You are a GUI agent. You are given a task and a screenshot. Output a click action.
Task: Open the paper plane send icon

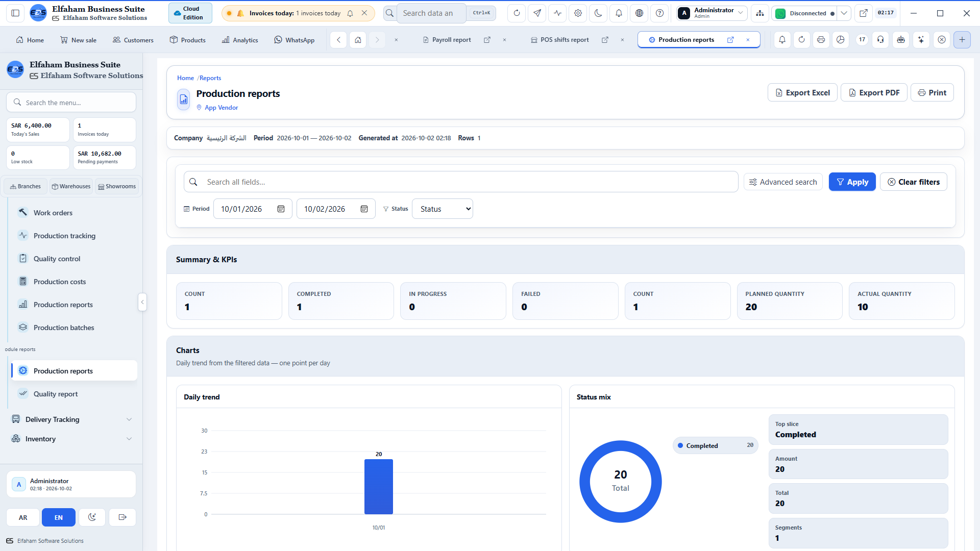(x=537, y=13)
